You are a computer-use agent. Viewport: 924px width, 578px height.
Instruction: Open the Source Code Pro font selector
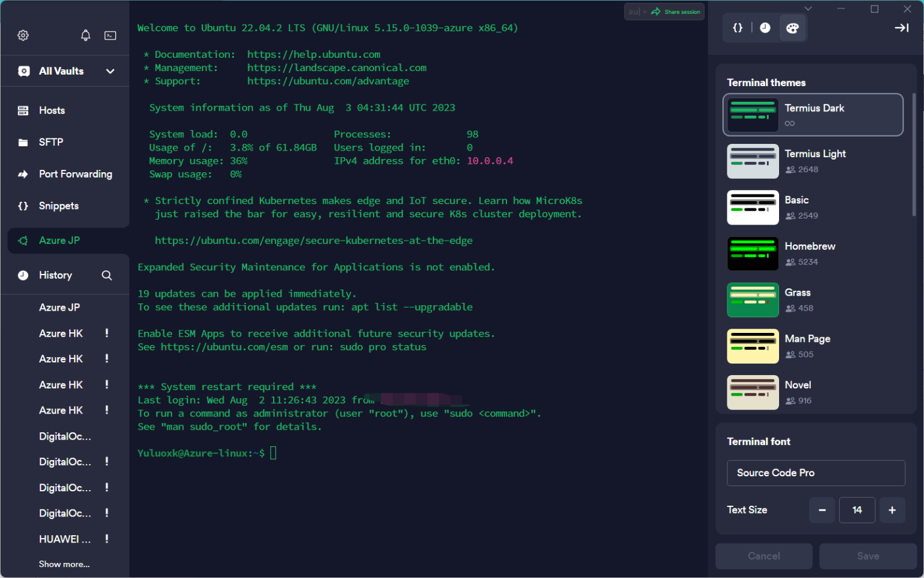point(815,473)
